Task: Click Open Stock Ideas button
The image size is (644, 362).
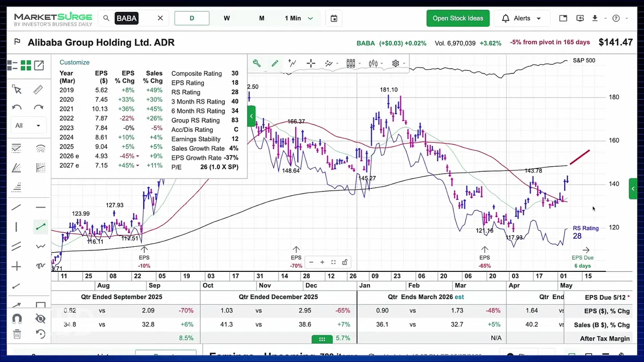Action: coord(458,18)
